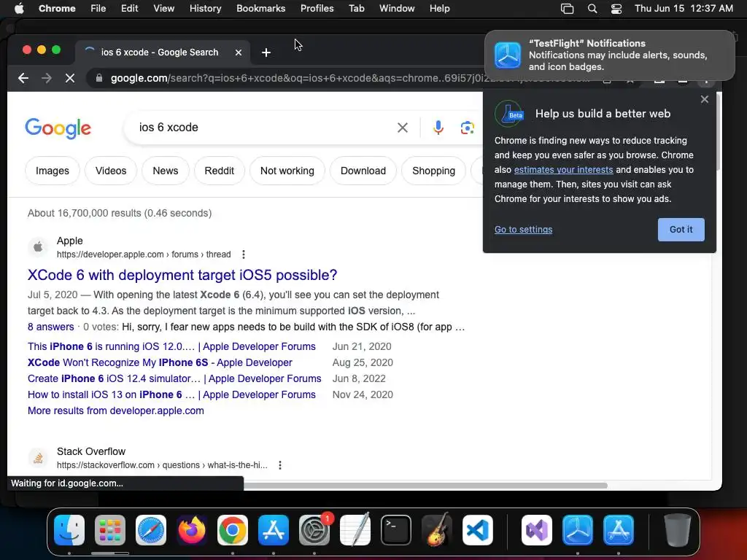Open TextEdit from the dock
The image size is (747, 560).
[355, 530]
